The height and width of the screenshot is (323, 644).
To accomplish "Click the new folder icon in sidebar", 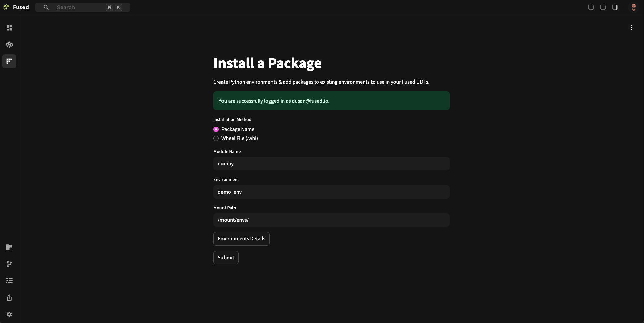I will coord(9,247).
